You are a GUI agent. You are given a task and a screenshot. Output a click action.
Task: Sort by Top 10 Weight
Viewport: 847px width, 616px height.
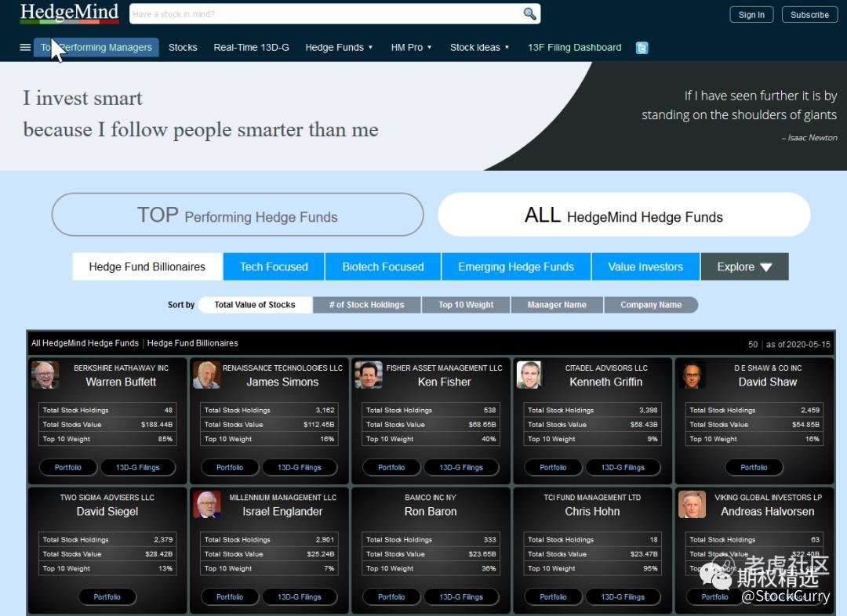coord(466,305)
